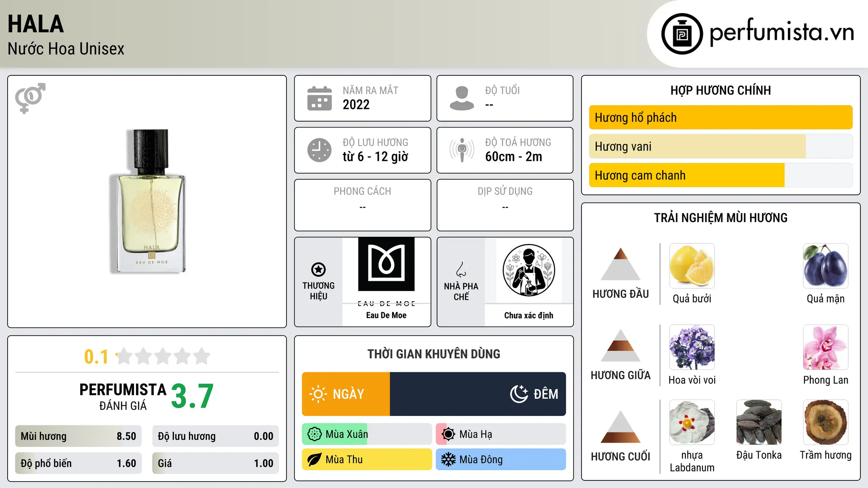
Task: Click the Hương giữa pyramid icon
Action: click(x=620, y=345)
